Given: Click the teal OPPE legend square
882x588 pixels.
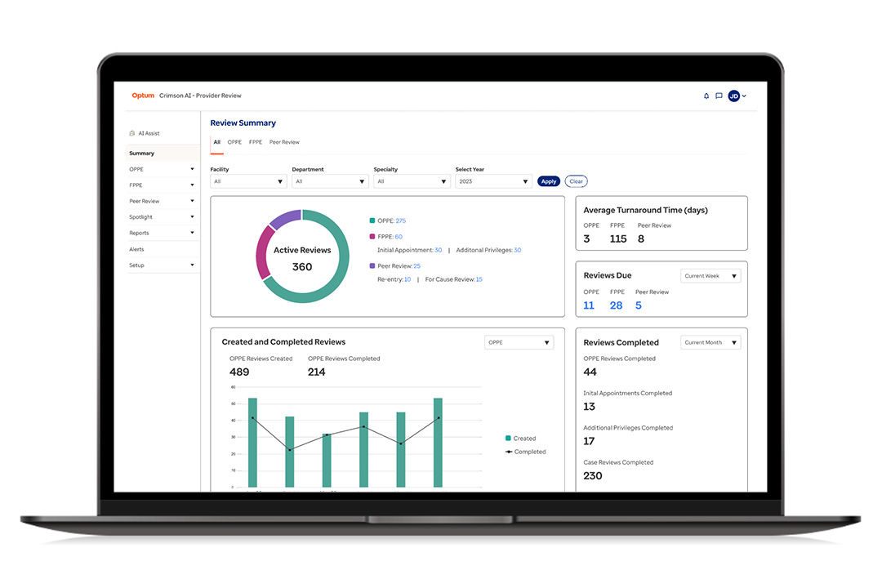Looking at the screenshot, I should pyautogui.click(x=372, y=220).
